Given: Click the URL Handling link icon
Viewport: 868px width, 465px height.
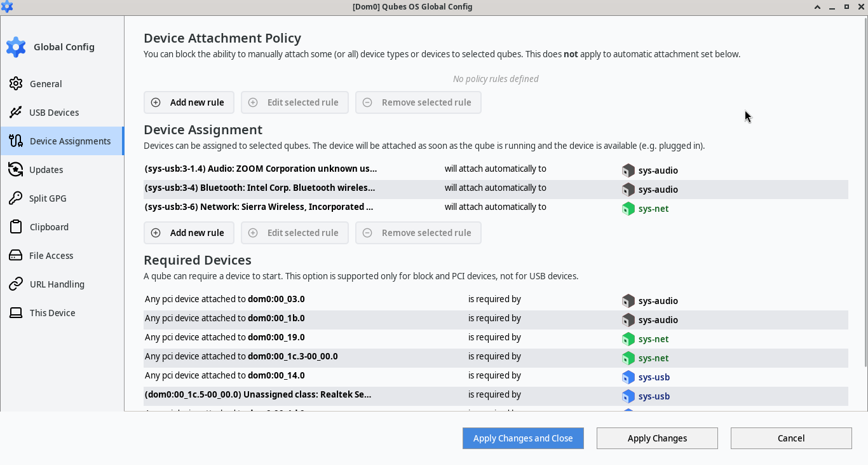Looking at the screenshot, I should click(15, 284).
